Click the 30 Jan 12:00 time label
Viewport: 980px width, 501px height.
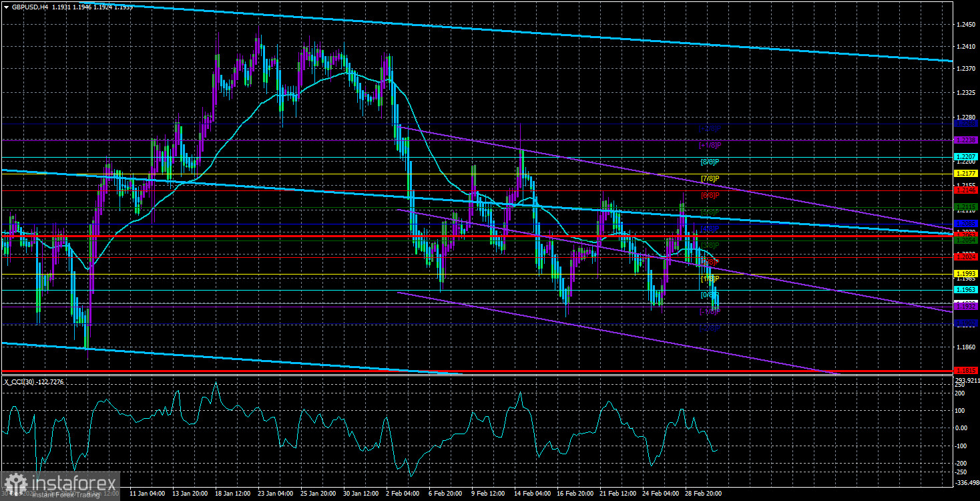click(x=361, y=494)
